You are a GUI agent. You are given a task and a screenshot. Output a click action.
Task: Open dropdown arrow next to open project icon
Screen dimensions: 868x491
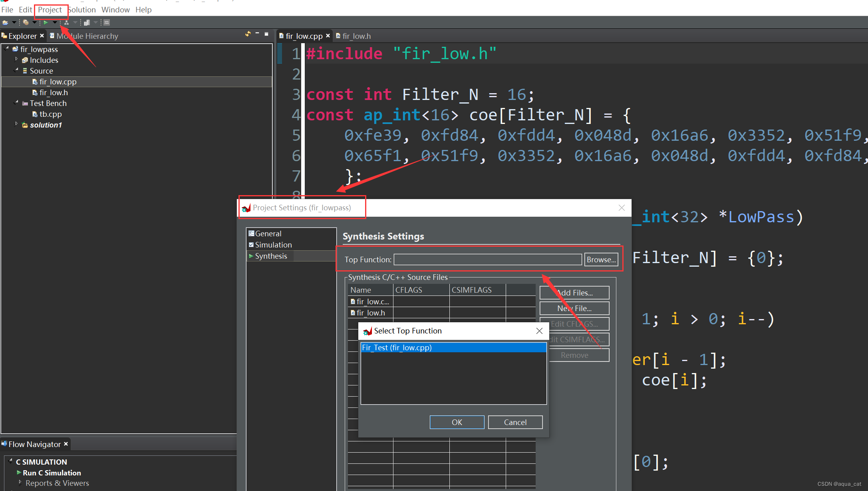tap(14, 22)
